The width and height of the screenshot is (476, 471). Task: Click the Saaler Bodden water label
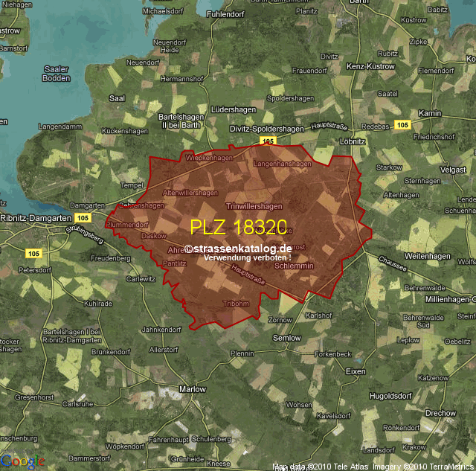57,73
